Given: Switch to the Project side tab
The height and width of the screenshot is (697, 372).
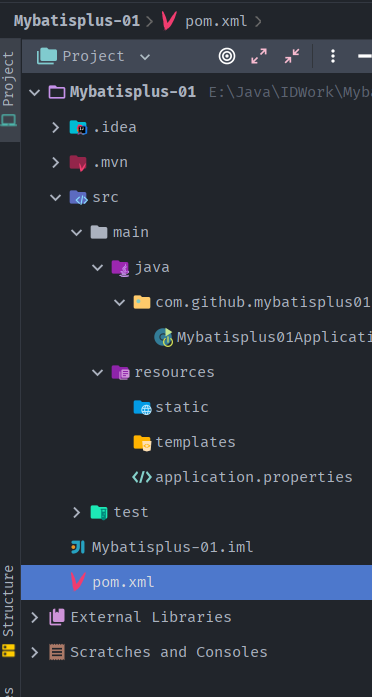Looking at the screenshot, I should 9,89.
